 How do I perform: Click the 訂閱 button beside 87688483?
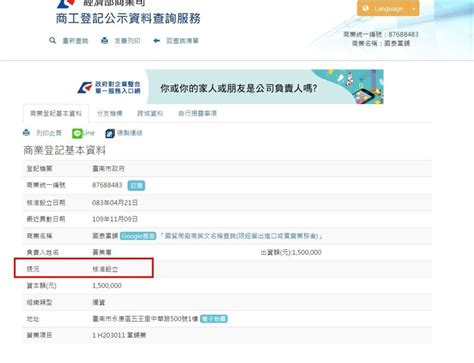[x=136, y=185]
